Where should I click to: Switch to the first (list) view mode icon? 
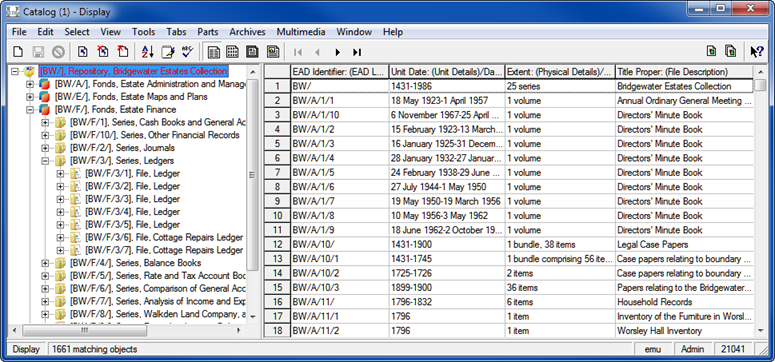(x=213, y=51)
